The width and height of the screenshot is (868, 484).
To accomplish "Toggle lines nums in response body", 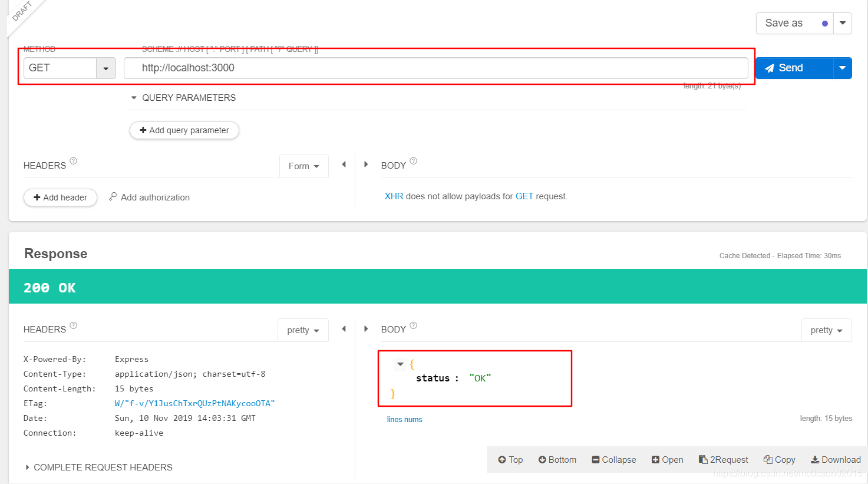I will 404,420.
